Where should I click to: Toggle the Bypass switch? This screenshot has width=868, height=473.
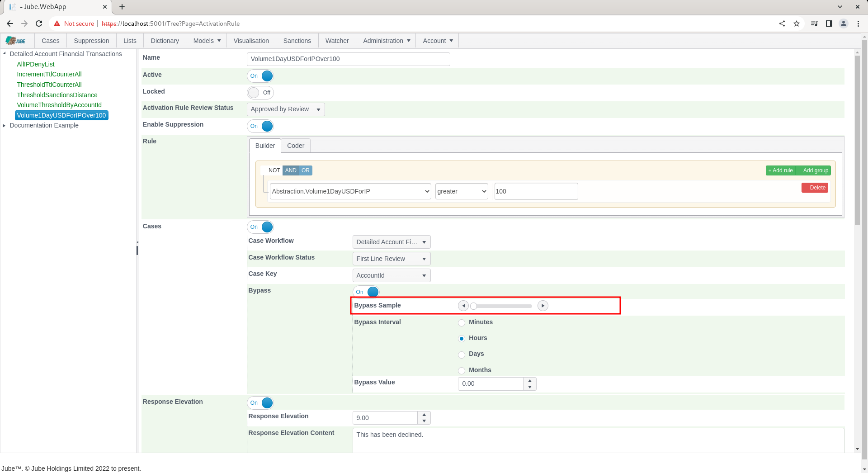pyautogui.click(x=366, y=292)
